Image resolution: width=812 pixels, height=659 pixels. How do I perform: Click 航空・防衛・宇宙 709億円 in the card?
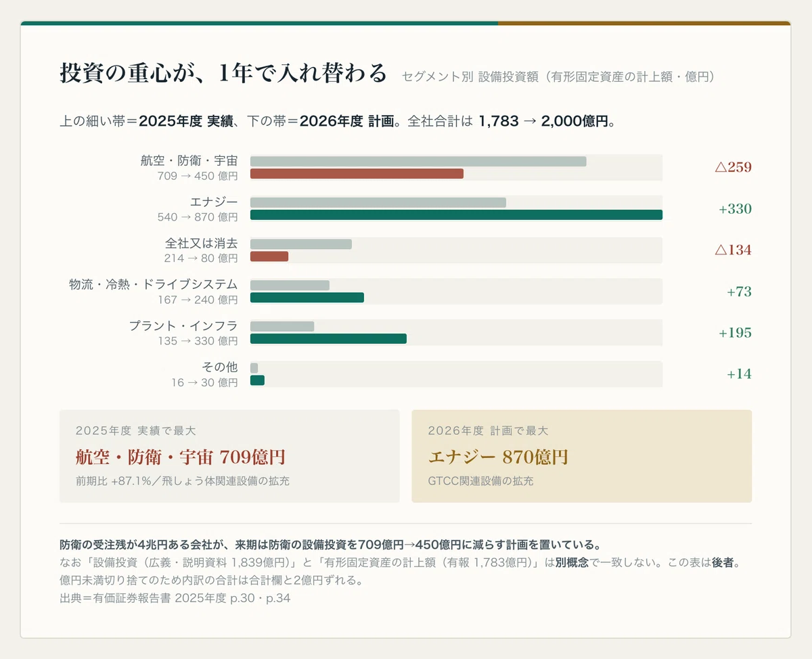click(x=181, y=457)
